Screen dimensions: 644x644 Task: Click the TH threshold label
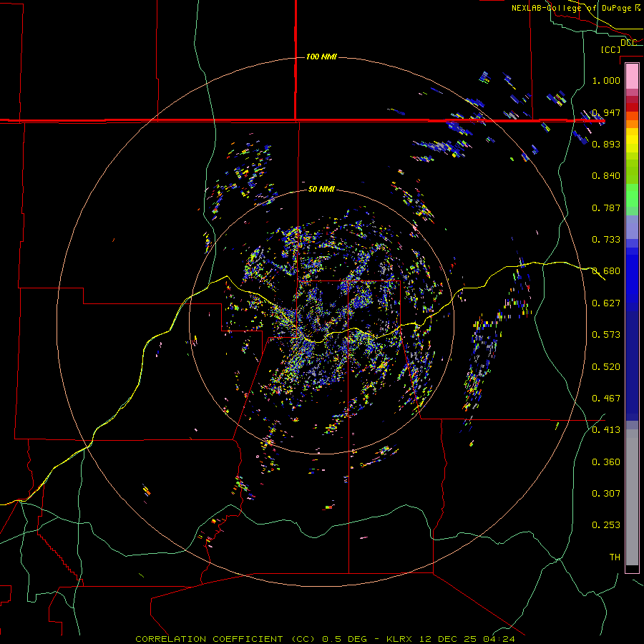(x=615, y=557)
